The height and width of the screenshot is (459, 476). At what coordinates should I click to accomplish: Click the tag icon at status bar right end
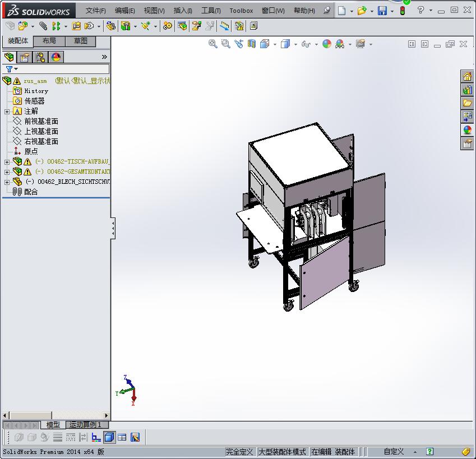(x=466, y=452)
